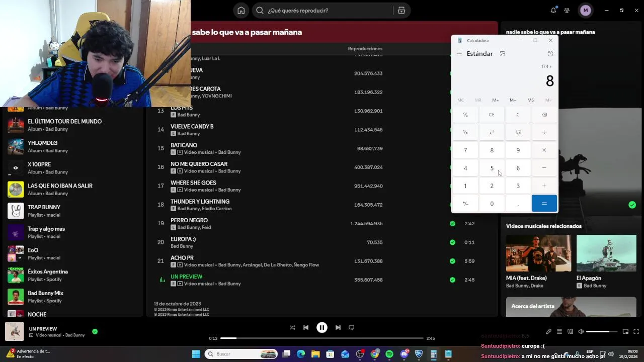The image size is (644, 362).
Task: Click Calculator MS memory store
Action: [x=530, y=100]
